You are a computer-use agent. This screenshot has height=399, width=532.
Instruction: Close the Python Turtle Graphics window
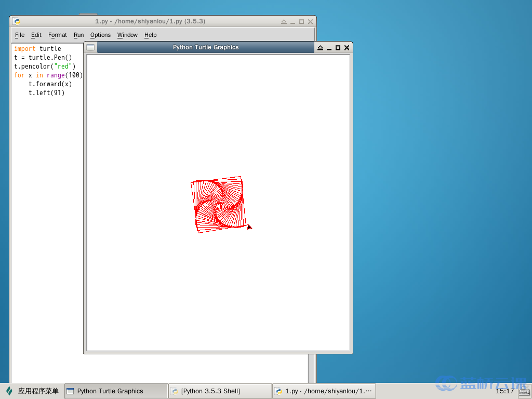347,48
